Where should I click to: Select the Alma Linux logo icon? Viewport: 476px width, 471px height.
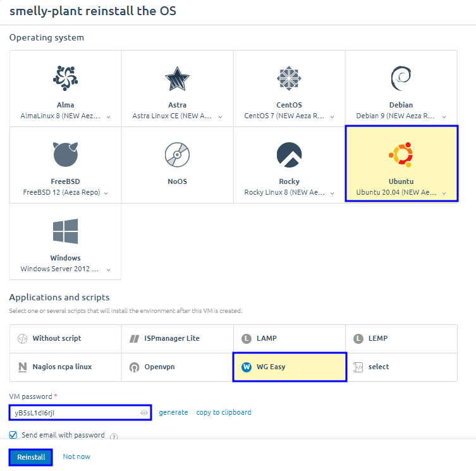coord(66,78)
